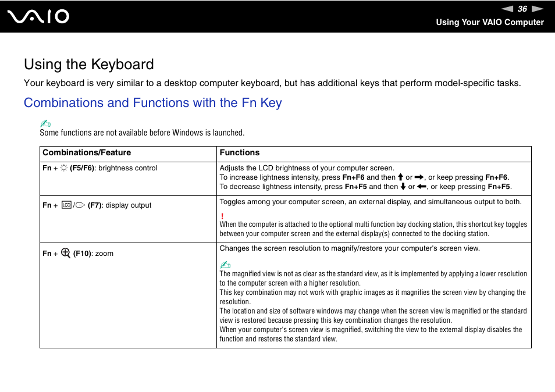
Task: Select the '(F7): display output' cell text
Action: [x=119, y=205]
